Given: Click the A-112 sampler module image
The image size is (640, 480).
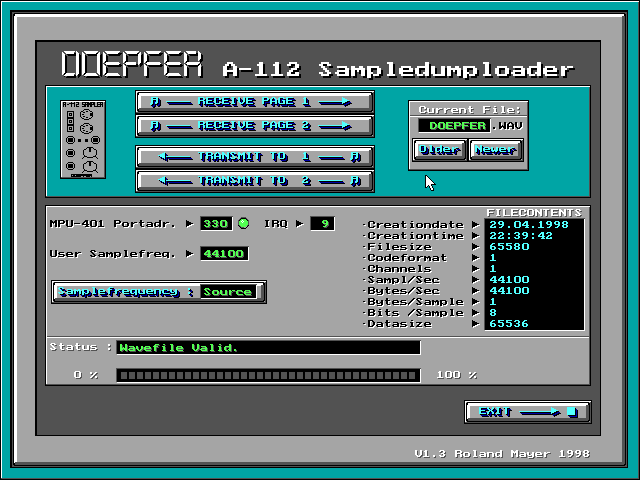Looking at the screenshot, I should click(x=83, y=139).
